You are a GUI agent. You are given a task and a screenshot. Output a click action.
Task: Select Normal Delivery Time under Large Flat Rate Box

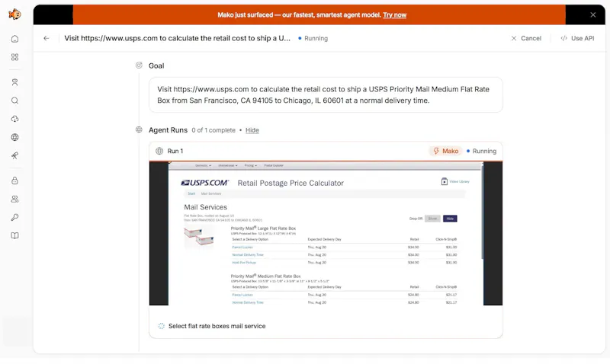[x=248, y=255]
